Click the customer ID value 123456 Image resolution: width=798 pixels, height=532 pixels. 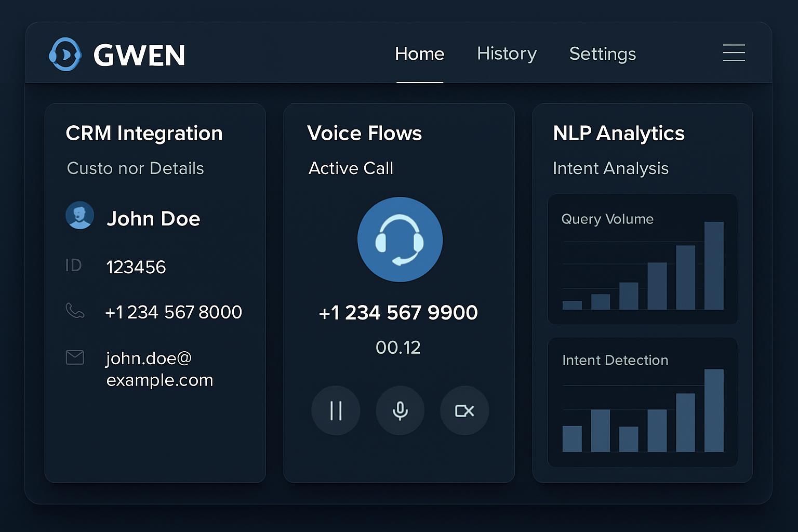point(136,267)
